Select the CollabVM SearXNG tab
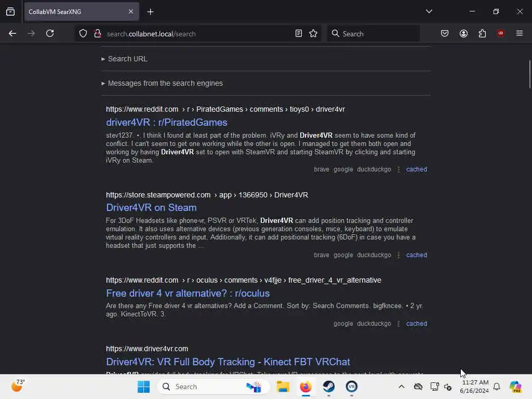 click(82, 12)
